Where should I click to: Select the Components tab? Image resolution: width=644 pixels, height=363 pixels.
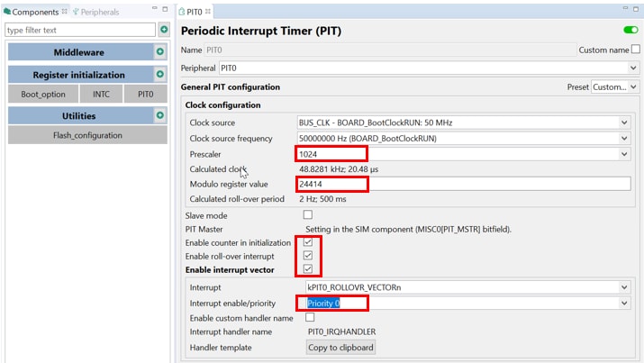pyautogui.click(x=34, y=12)
